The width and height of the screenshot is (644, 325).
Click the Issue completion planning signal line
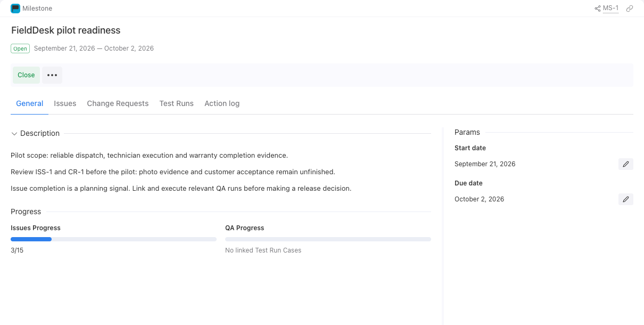181,189
